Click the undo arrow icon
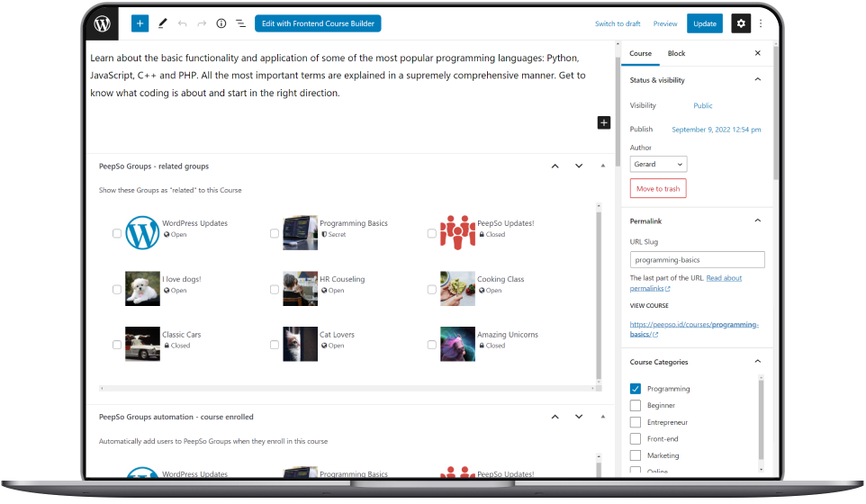Screen dimensions: 866x504 pyautogui.click(x=183, y=23)
